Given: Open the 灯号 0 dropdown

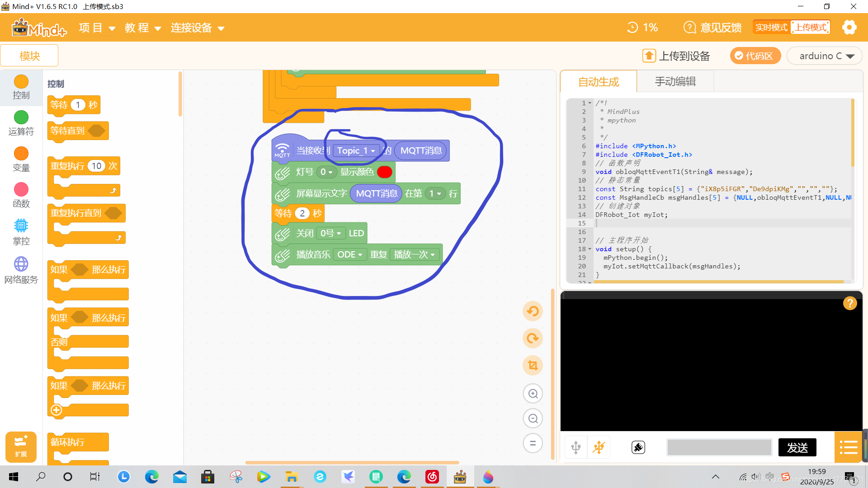Looking at the screenshot, I should coord(326,172).
